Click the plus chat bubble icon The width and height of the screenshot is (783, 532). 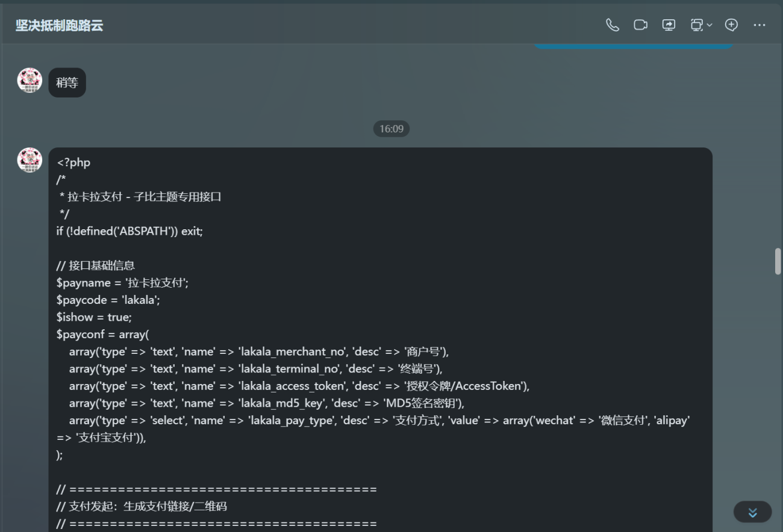[x=731, y=25]
